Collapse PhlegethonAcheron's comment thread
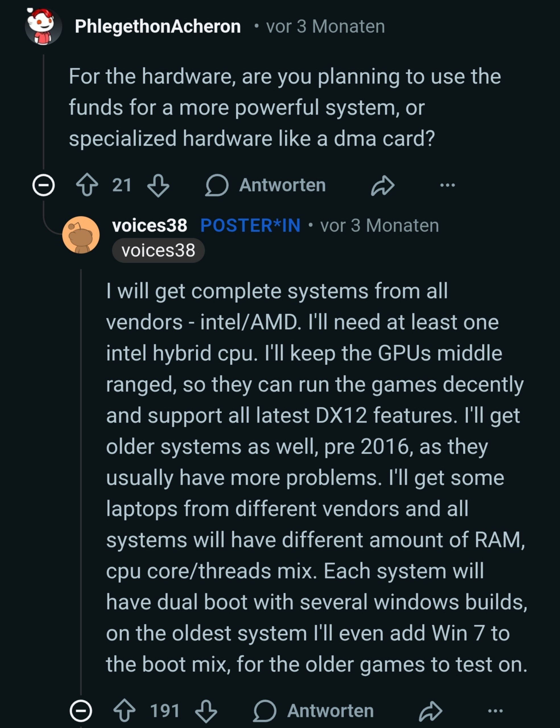The height and width of the screenshot is (728, 560). 44,185
